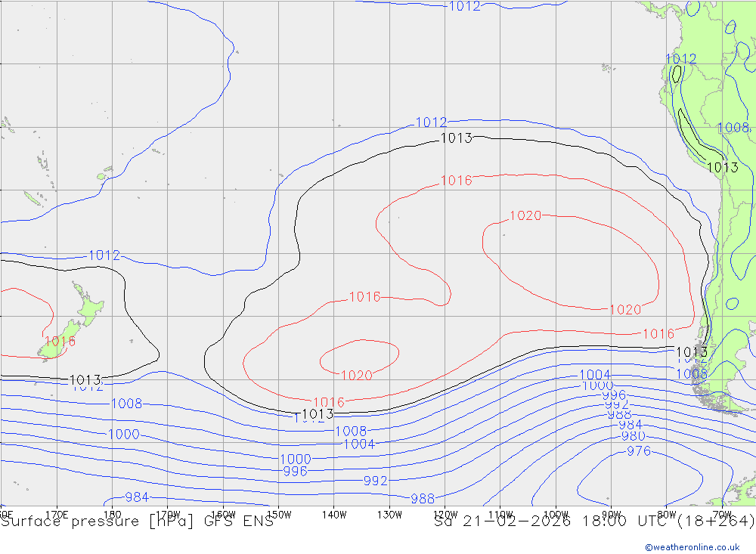756x554 pixels.
Task: Click the 80W longitude label
Action: (x=667, y=515)
